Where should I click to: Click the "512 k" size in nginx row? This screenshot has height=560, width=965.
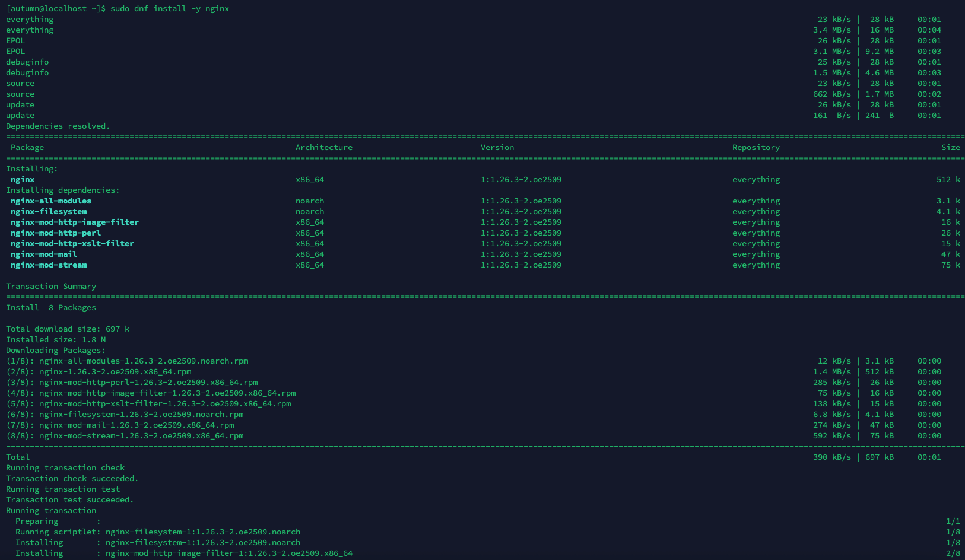[x=948, y=180]
